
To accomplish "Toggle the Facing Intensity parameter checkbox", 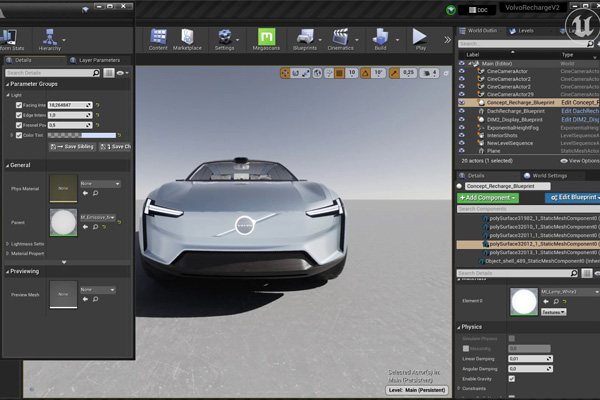I will [x=19, y=105].
